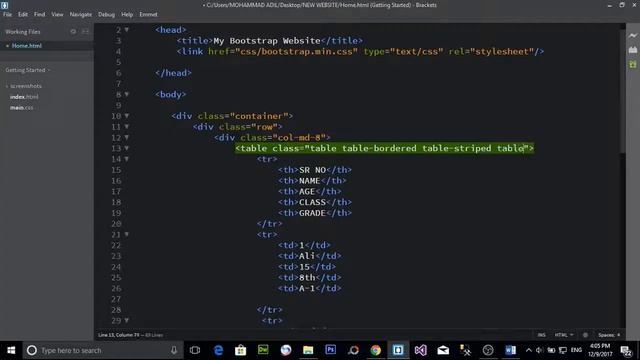Open Microsoft Word from taskbar
The height and width of the screenshot is (360, 640).
(x=510, y=350)
